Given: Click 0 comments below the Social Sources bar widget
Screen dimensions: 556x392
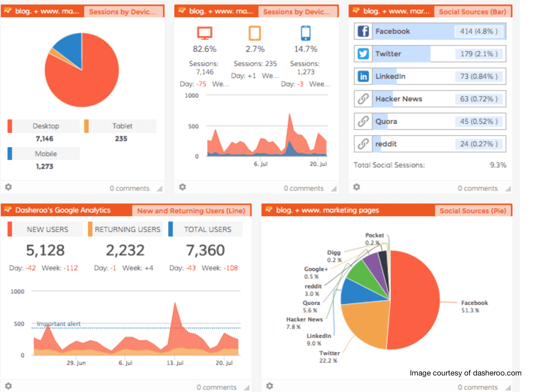Looking at the screenshot, I should point(478,188).
